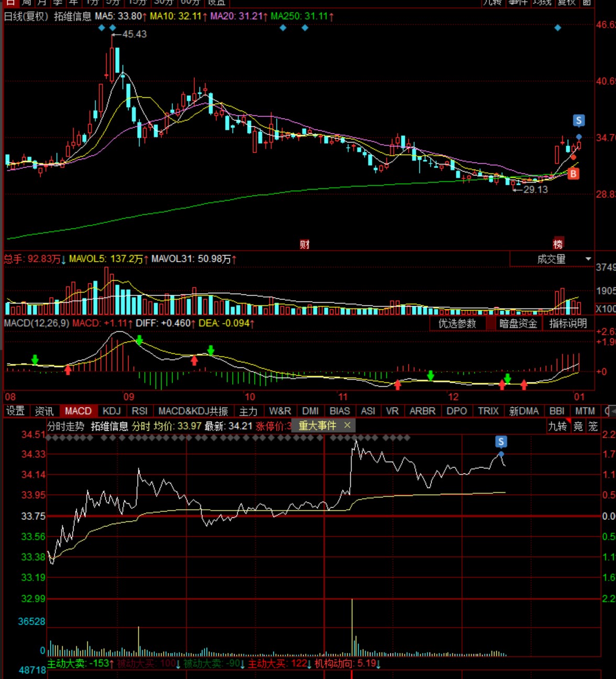Click the 45.43 high price label
This screenshot has width=616, height=679.
(135, 35)
